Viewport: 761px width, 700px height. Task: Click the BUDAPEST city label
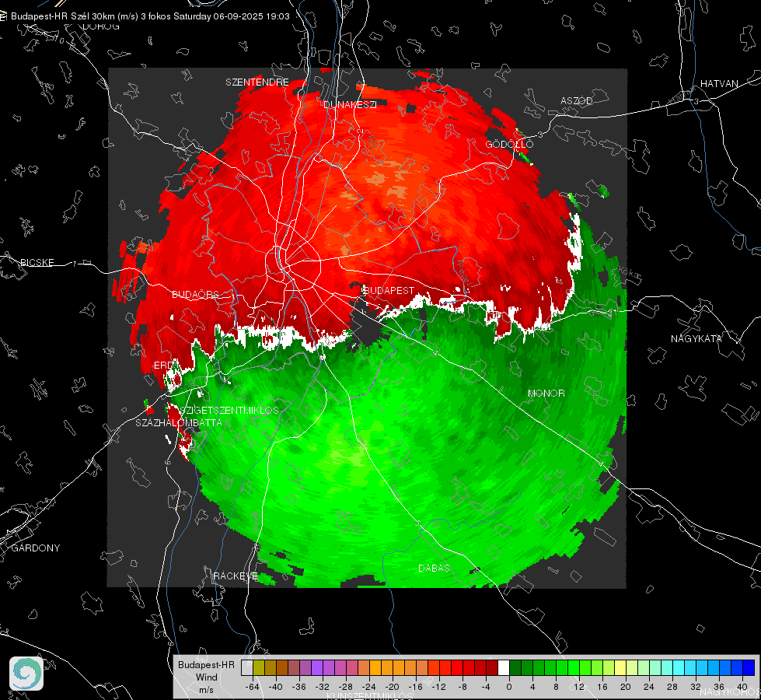[389, 290]
